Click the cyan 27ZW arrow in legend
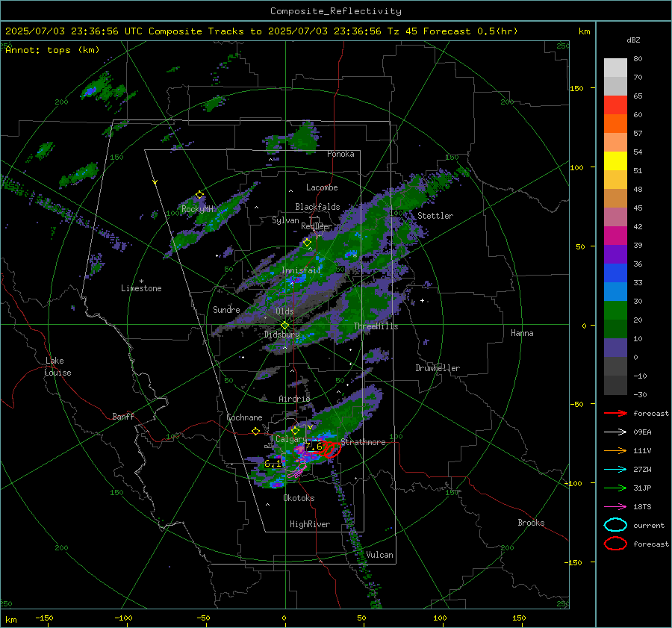This screenshot has width=672, height=628. (x=615, y=470)
